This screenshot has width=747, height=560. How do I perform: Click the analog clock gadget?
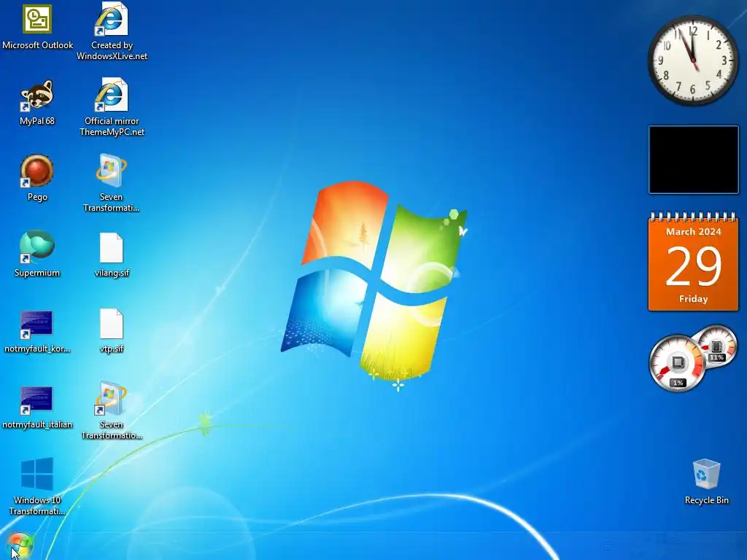(x=693, y=60)
